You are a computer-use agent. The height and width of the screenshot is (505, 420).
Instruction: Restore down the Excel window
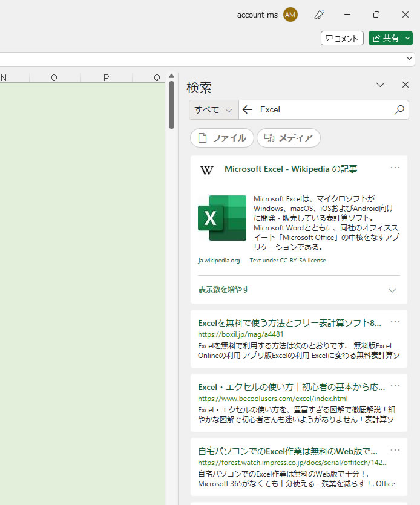click(376, 15)
